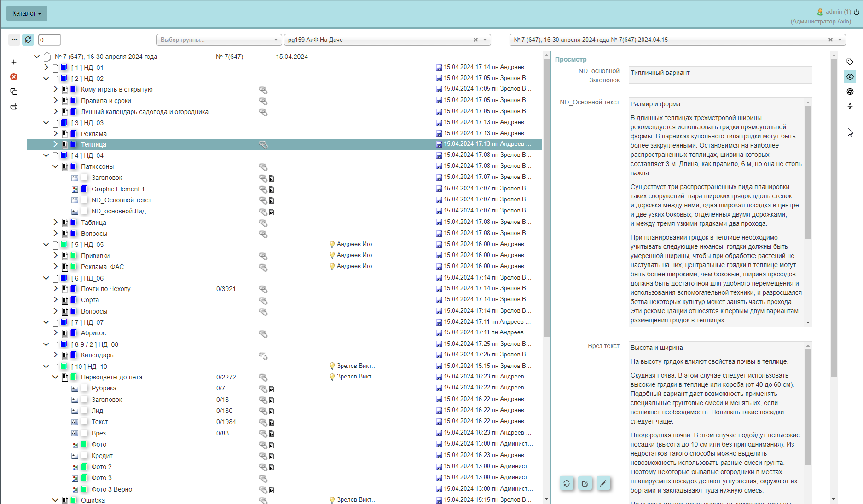Click the power logout icon next to admin
Screen dimensions: 863x504
click(x=857, y=12)
